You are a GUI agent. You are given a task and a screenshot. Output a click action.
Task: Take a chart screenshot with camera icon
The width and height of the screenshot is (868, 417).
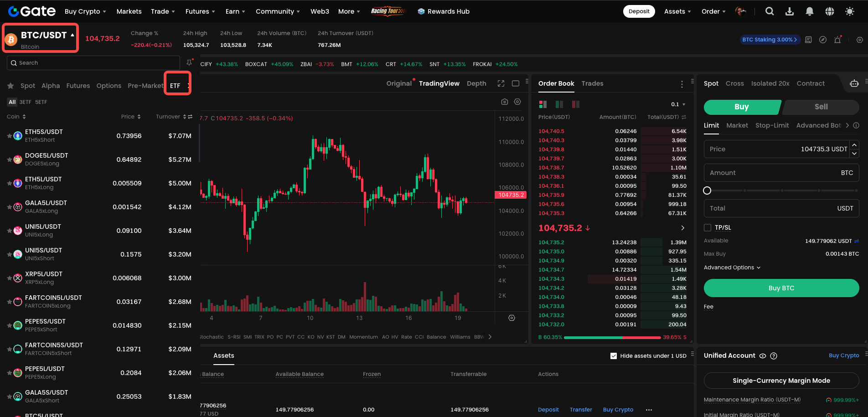tap(505, 102)
